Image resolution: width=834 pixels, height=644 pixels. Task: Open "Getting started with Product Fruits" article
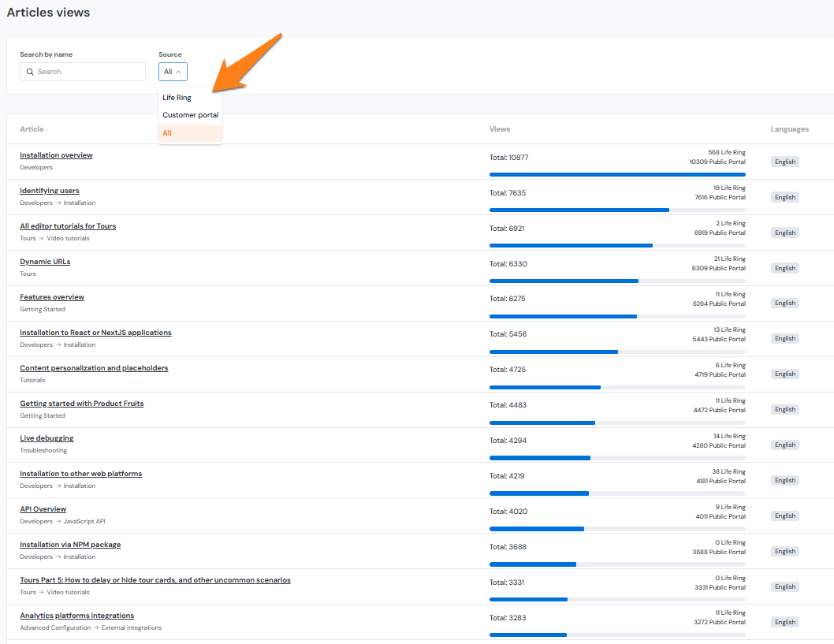click(x=81, y=403)
